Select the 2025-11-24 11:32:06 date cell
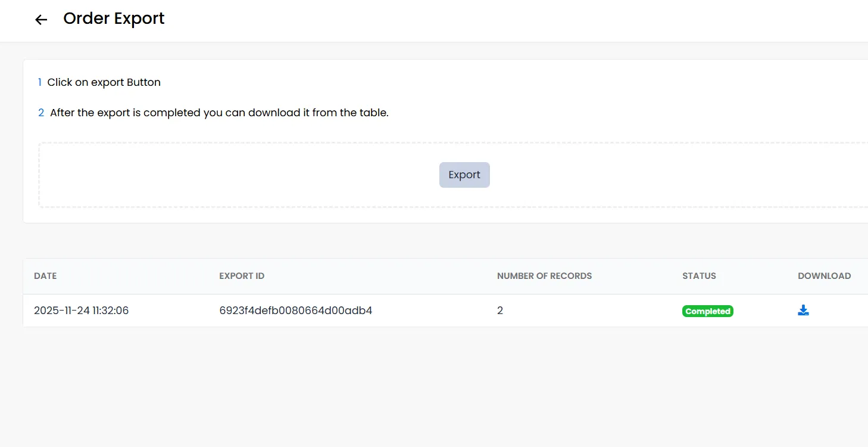The width and height of the screenshot is (868, 447). (x=81, y=311)
